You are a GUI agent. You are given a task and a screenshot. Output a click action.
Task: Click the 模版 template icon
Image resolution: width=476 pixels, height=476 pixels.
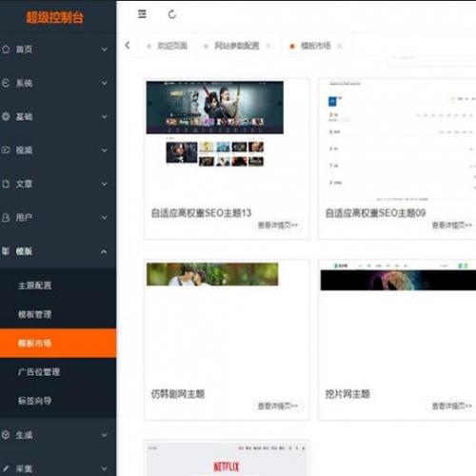click(6, 251)
